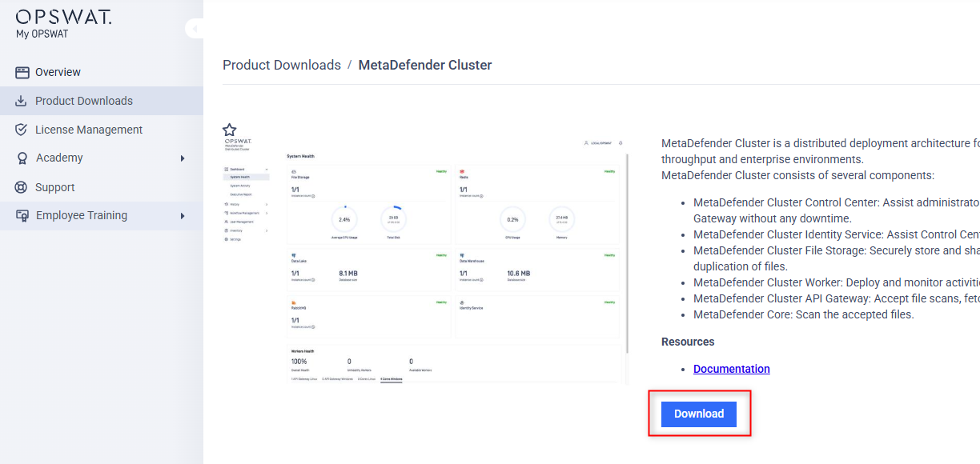The height and width of the screenshot is (464, 980).
Task: Click the Employee Training certificate icon
Action: [22, 216]
